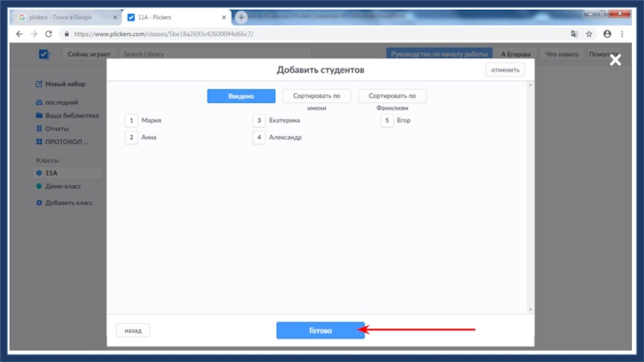
Task: Select class 11А in the sidebar
Action: point(52,173)
